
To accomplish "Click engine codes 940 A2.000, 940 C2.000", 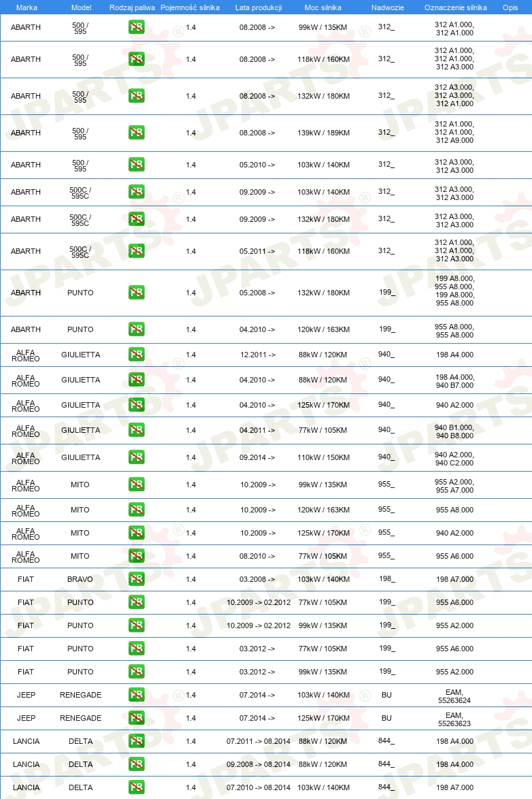I will pyautogui.click(x=454, y=459).
